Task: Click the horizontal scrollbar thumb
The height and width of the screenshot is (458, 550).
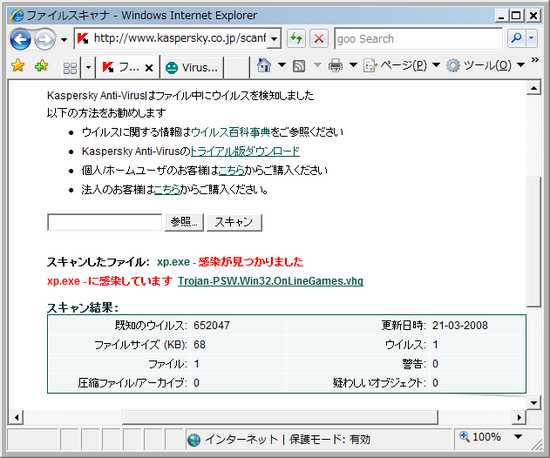Action: pos(280,417)
